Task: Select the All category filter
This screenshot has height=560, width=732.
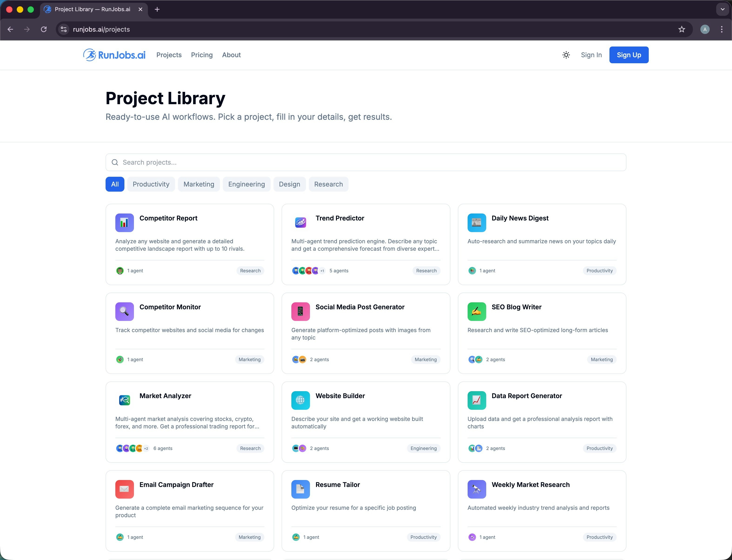Action: tap(115, 184)
